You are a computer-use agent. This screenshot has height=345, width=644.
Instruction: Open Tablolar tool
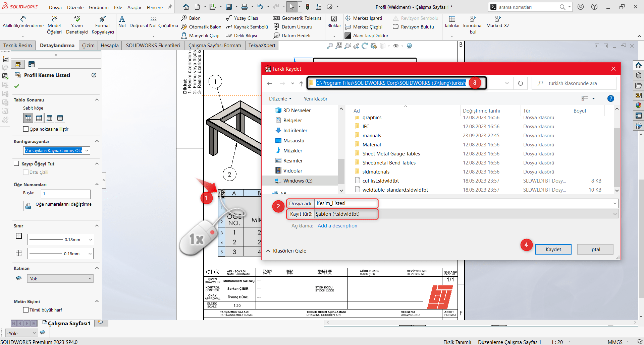(x=452, y=22)
